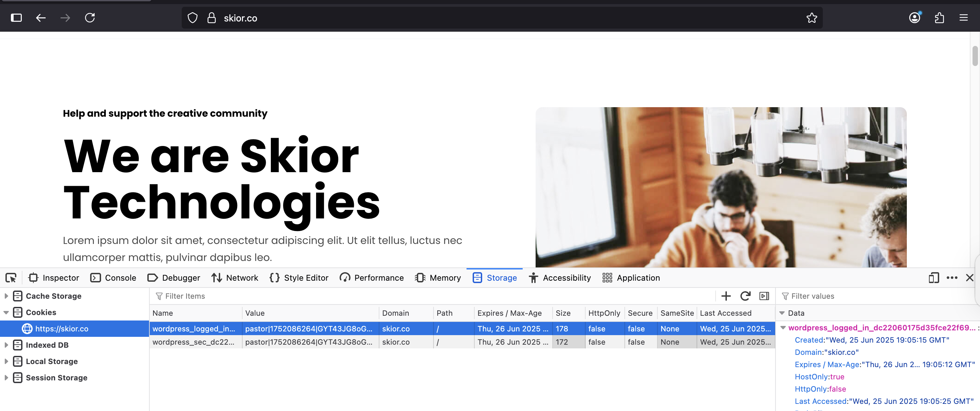Reload the skior.co page
Viewport: 980px width, 411px height.
(90, 18)
